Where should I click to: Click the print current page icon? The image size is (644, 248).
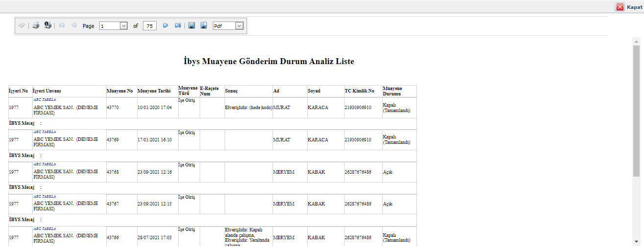coord(48,26)
